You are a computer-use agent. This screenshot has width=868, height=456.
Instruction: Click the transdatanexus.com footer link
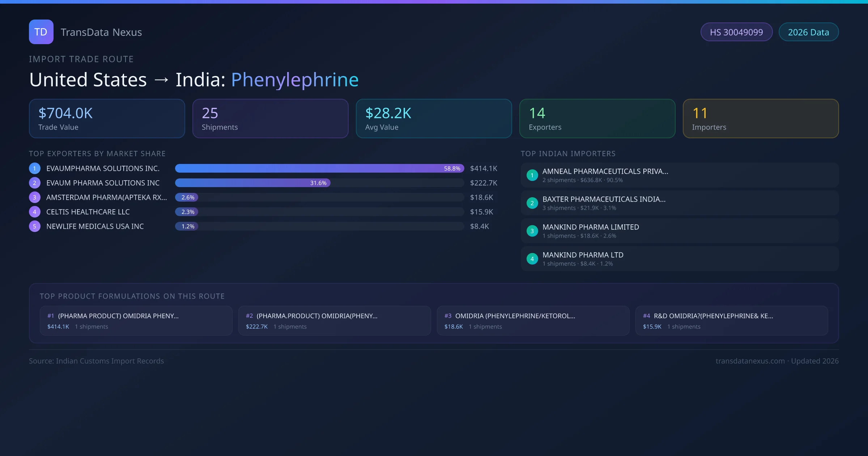coord(750,361)
